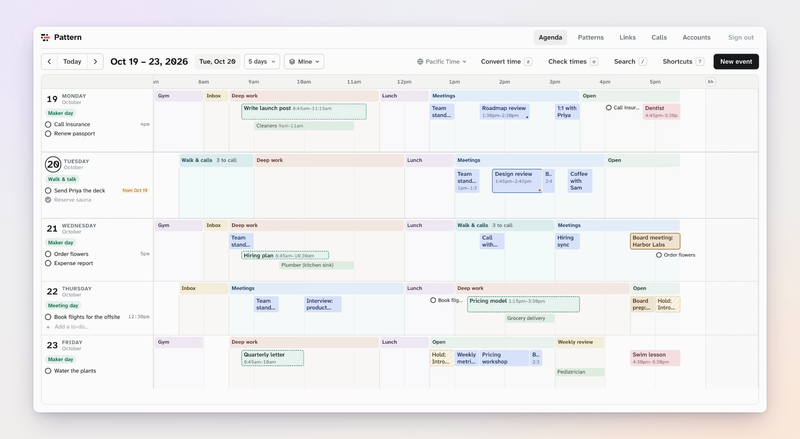Click the Meeting day tag on Thursday
Screen dimensions: 800x439
63,305
